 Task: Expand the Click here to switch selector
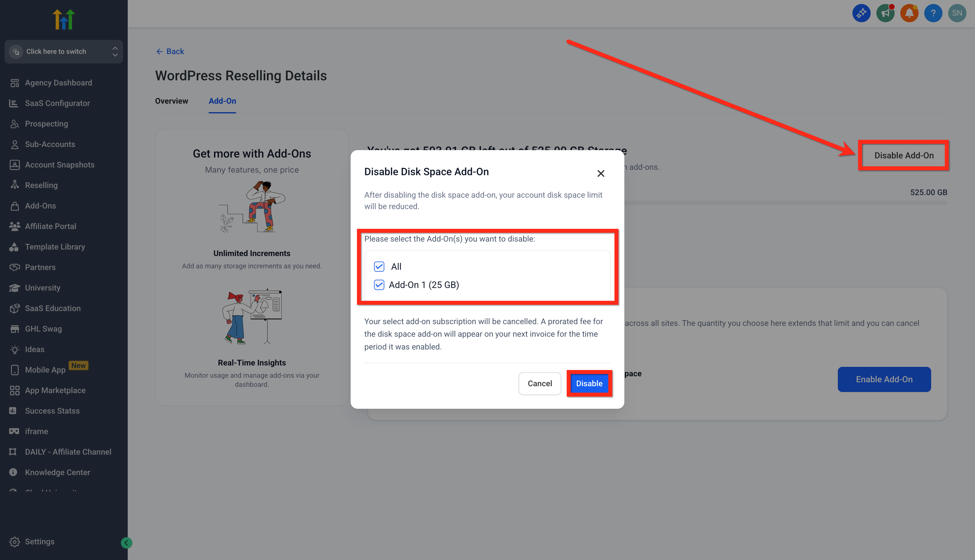tap(64, 52)
